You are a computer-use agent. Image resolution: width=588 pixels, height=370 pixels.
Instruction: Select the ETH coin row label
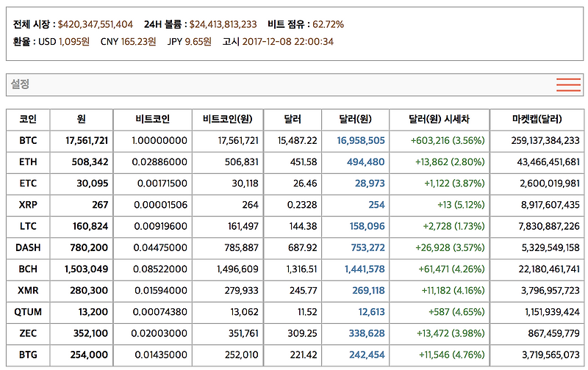[28, 162]
